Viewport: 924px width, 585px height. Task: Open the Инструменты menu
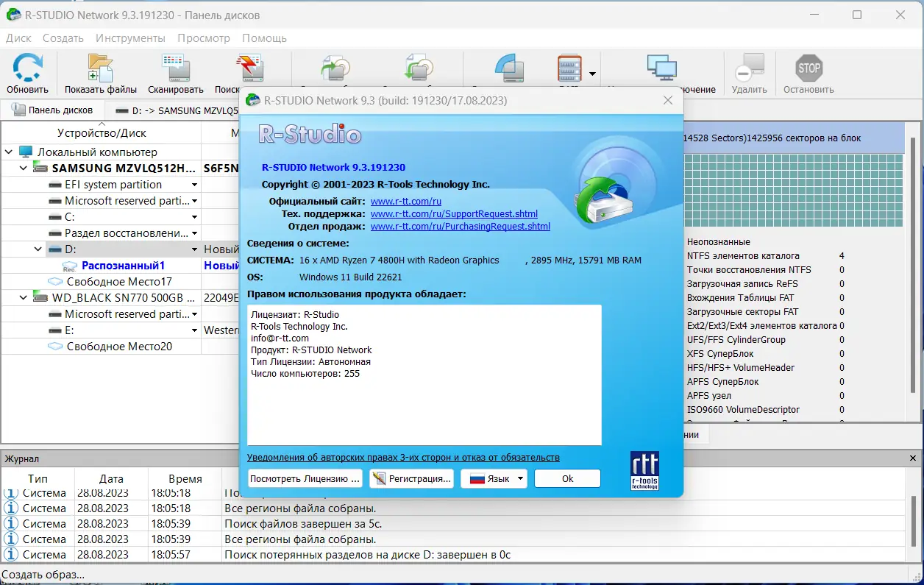coord(129,38)
